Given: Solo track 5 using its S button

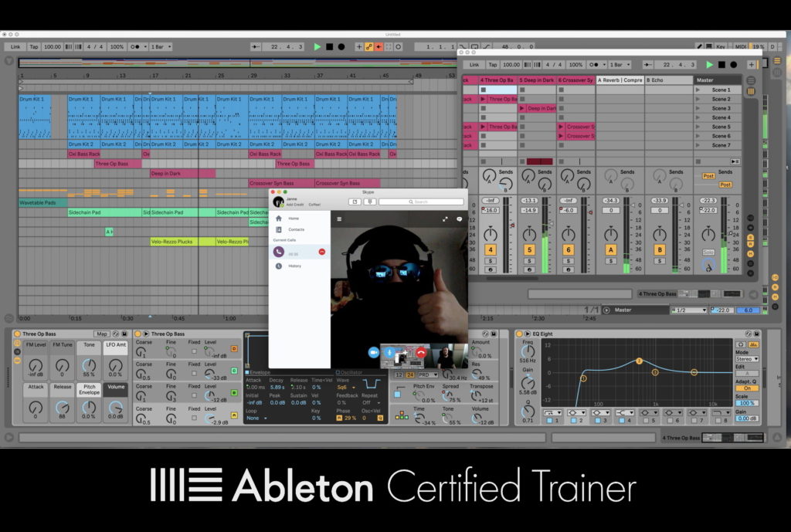Looking at the screenshot, I should tap(529, 261).
